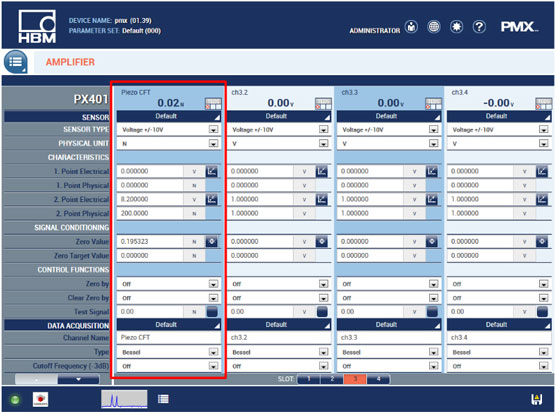Switch to slot 4 tab

point(378,379)
